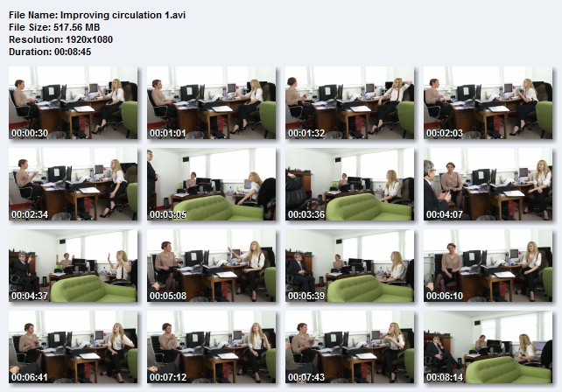Select the frame stamped 00:03:05
The width and height of the screenshot is (562, 392).
click(212, 184)
